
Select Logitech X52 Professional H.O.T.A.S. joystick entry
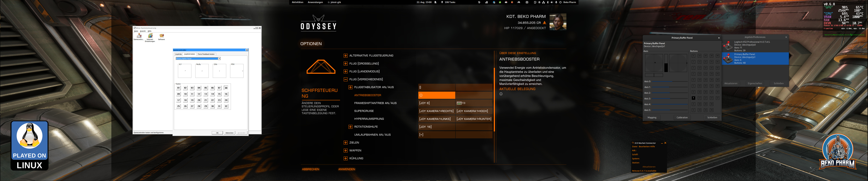point(755,46)
